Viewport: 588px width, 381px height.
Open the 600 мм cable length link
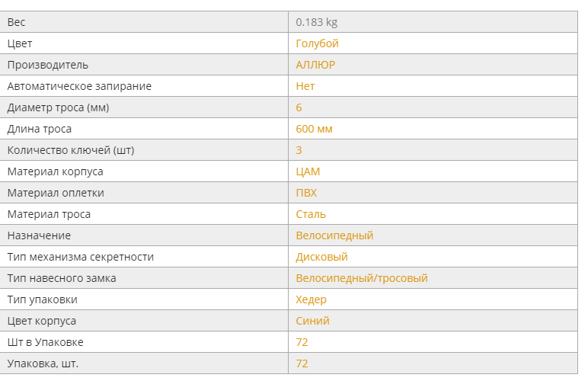pyautogui.click(x=314, y=129)
